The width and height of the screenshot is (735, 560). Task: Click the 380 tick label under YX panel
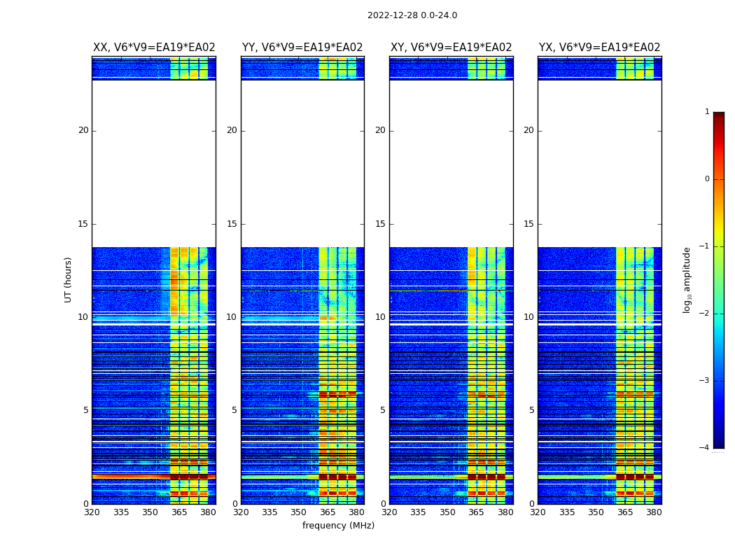[x=654, y=512]
